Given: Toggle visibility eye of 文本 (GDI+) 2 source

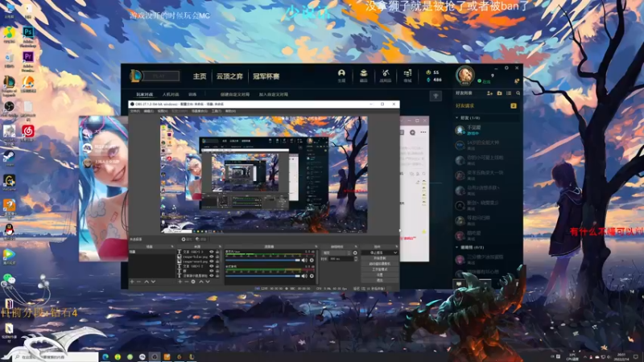Looking at the screenshot, I should 212,266.
